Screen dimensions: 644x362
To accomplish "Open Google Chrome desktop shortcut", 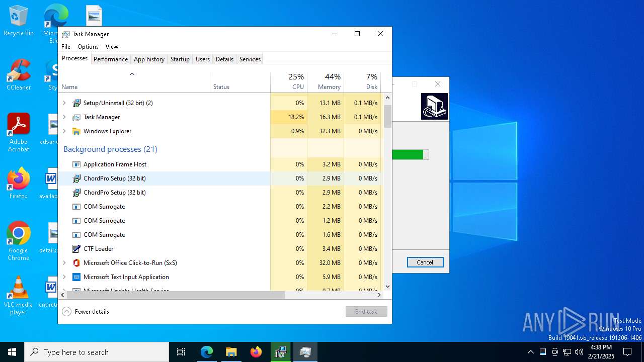I will 19,241.
